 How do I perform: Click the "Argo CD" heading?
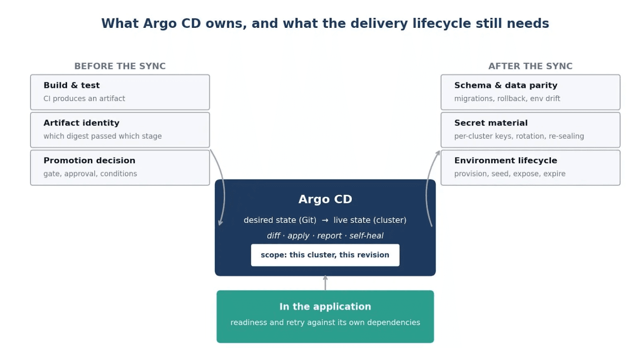(x=325, y=199)
